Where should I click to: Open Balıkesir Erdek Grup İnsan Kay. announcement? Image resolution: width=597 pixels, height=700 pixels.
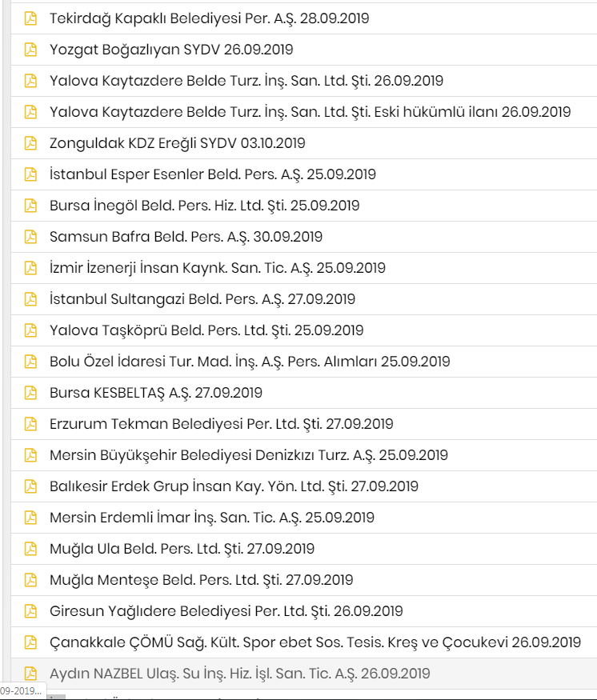coord(234,486)
